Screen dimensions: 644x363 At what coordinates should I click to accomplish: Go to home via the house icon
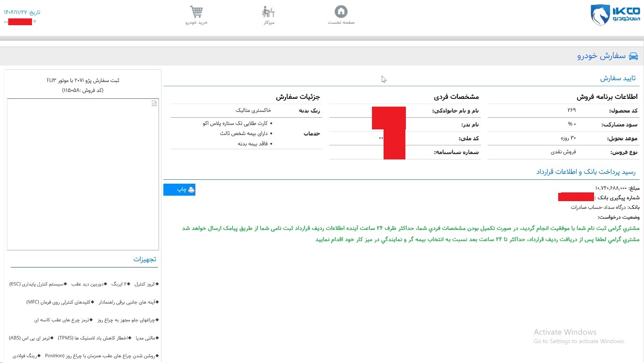341,11
